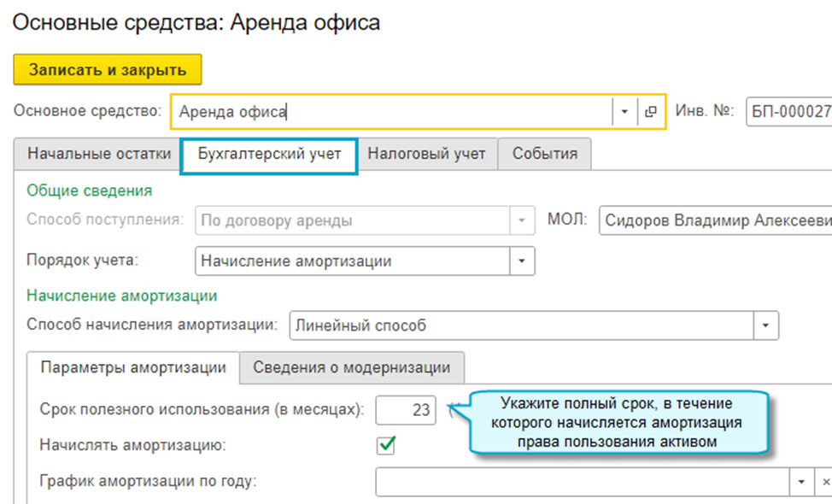Viewport: 832px width, 504px height.
Task: Open the Налоговый учет tab
Action: coord(426,155)
